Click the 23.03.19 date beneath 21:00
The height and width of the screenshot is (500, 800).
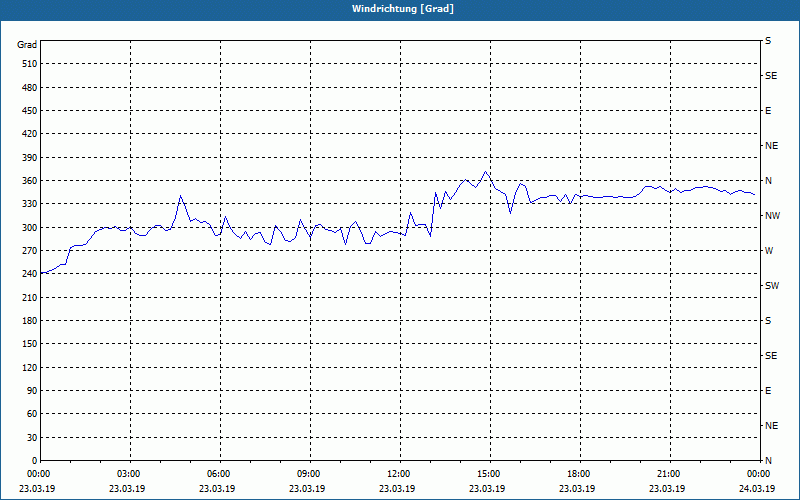(x=667, y=489)
